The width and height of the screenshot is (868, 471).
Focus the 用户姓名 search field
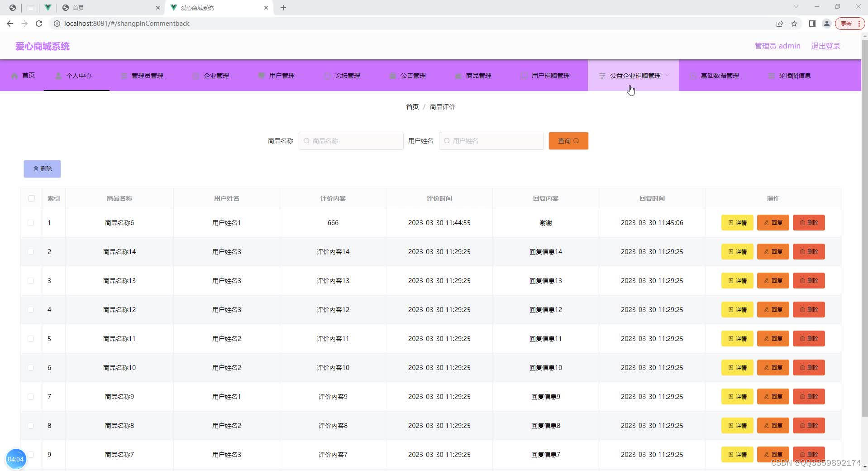(491, 141)
